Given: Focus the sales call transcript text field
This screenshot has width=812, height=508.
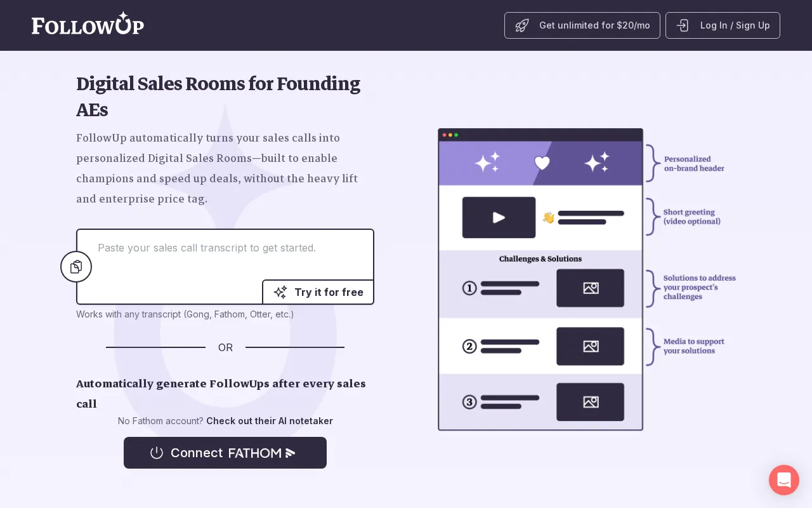Looking at the screenshot, I should click(x=225, y=267).
